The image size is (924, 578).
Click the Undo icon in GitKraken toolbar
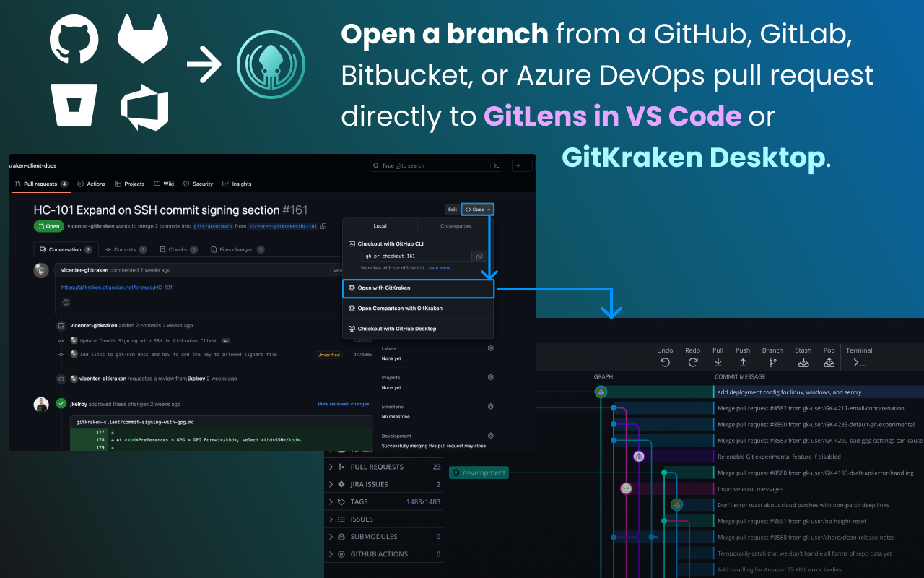point(665,363)
